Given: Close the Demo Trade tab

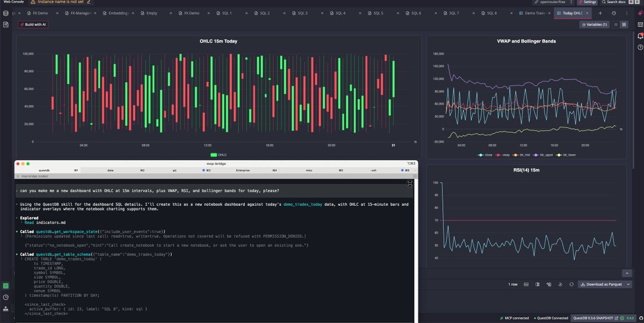Looking at the screenshot, I should click(549, 13).
